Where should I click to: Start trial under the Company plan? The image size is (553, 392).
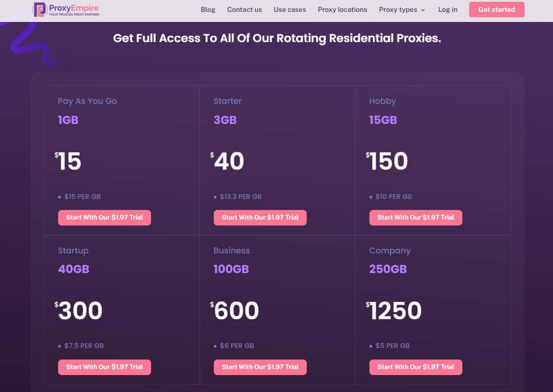point(416,367)
